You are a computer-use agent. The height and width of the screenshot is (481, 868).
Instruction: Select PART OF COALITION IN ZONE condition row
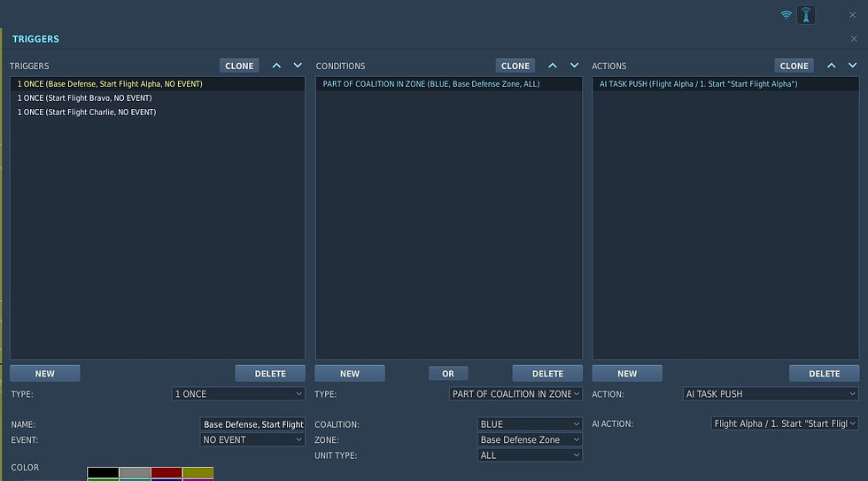[x=449, y=84]
